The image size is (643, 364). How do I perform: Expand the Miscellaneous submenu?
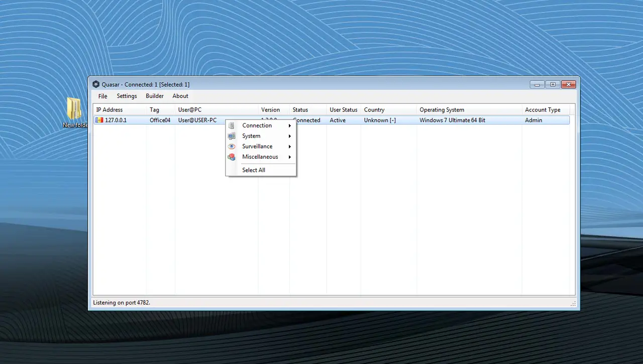[289, 157]
